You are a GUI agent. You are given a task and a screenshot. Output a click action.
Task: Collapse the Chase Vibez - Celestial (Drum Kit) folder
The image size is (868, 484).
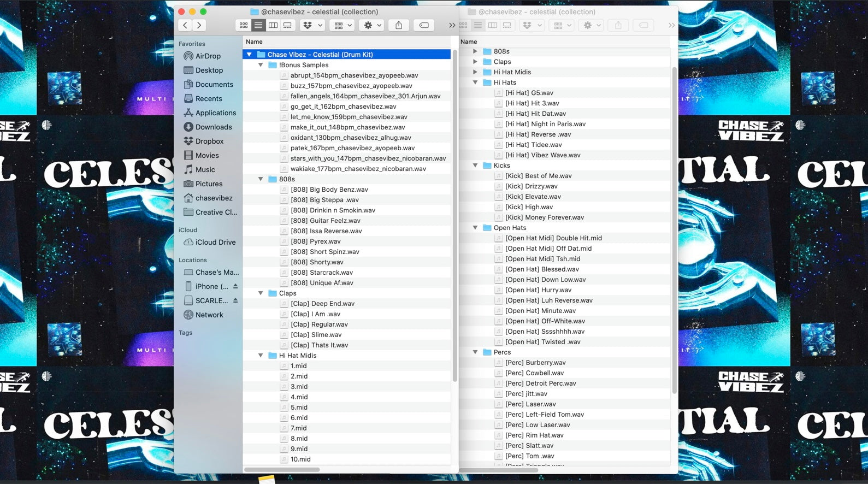click(249, 55)
